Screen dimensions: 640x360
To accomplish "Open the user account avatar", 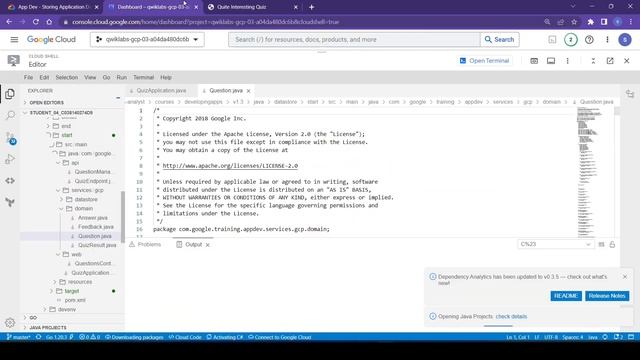I will 625,40.
